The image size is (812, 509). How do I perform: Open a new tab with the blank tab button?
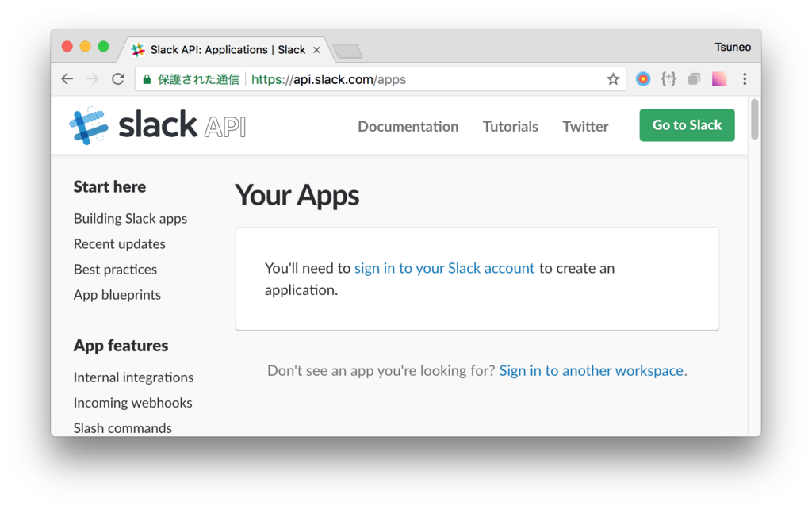point(348,51)
